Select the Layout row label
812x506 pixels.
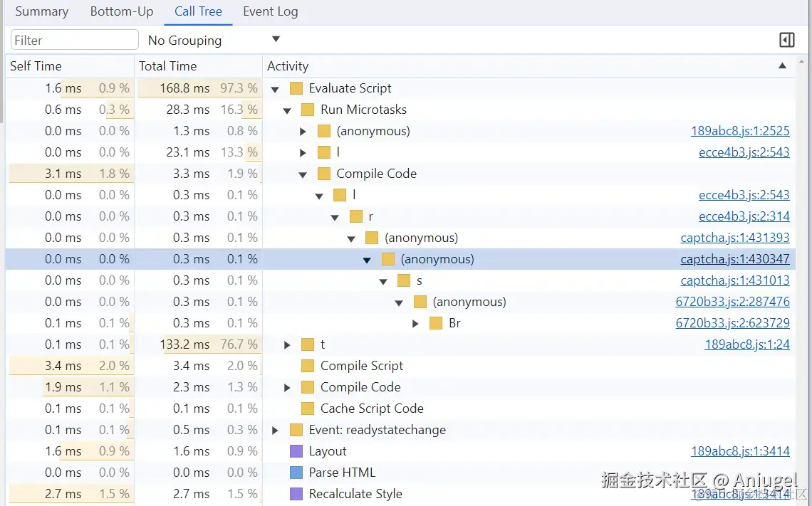[x=327, y=451]
